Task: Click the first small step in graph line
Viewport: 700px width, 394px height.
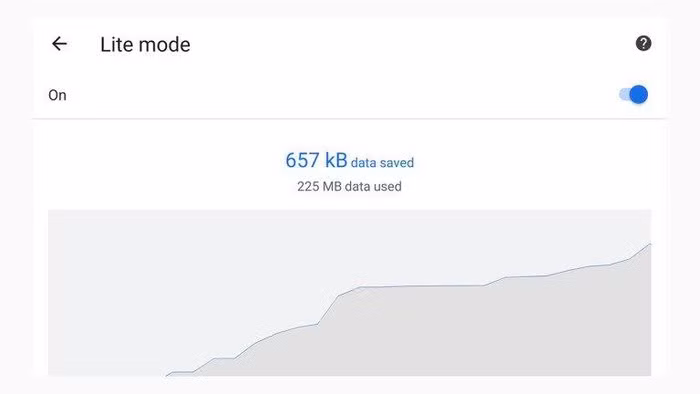Action: [182, 372]
